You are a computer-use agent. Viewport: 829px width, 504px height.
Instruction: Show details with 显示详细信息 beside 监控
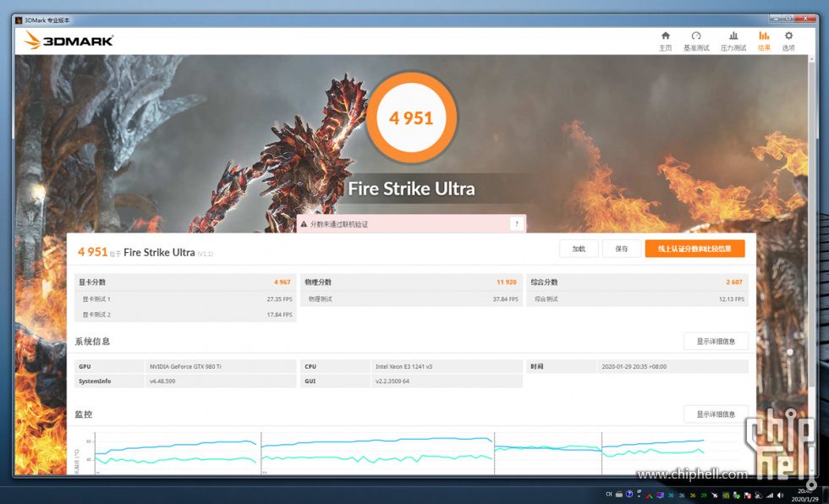click(x=716, y=414)
